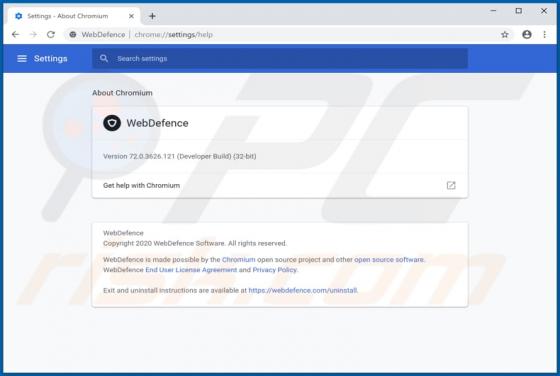Click the WebDefence site info icon in address bar

coord(73,35)
